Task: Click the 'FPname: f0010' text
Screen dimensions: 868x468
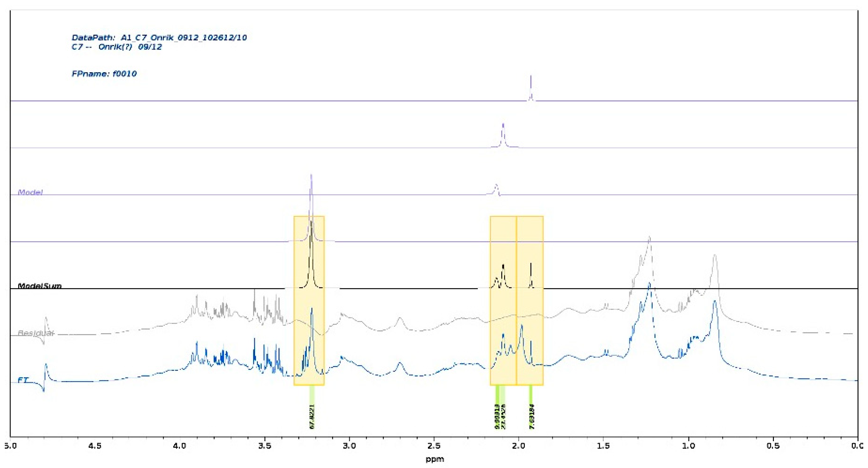Action: pyautogui.click(x=104, y=74)
